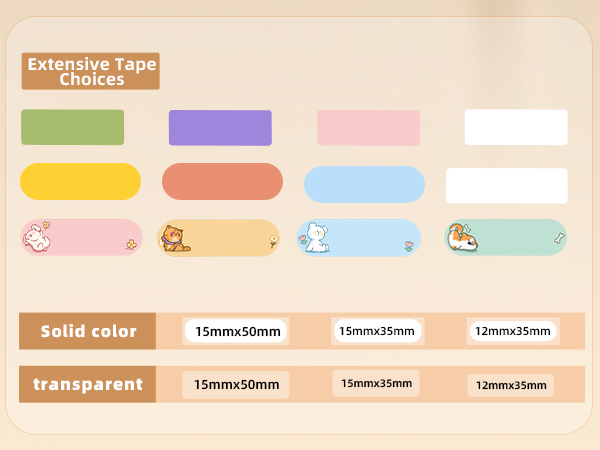
Task: Choose the white bear blue tape
Action: 361,238
